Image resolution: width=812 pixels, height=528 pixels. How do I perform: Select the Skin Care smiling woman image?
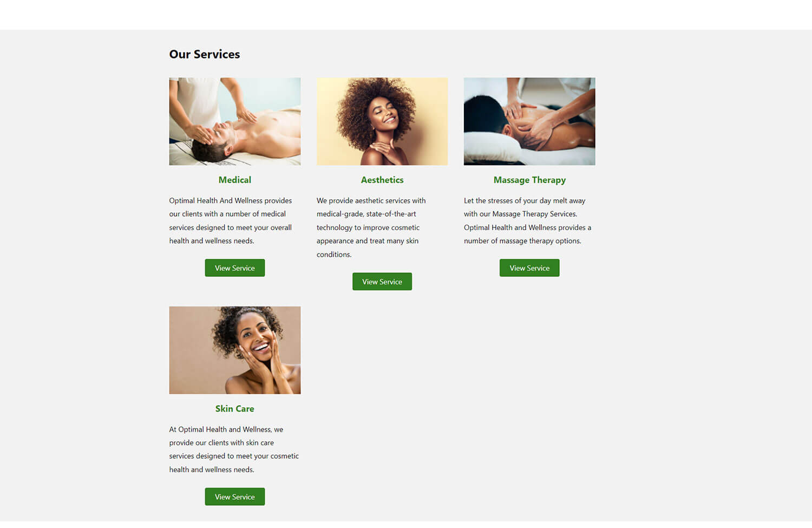pos(234,350)
